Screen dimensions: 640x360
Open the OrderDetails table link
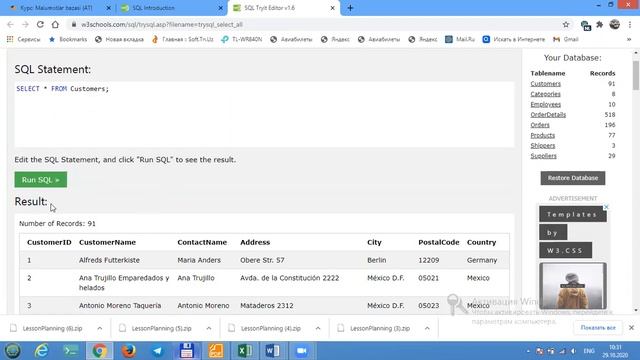[x=548, y=115]
